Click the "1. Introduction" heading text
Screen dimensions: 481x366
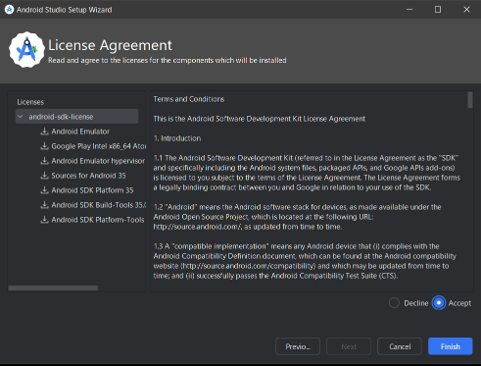(x=177, y=138)
